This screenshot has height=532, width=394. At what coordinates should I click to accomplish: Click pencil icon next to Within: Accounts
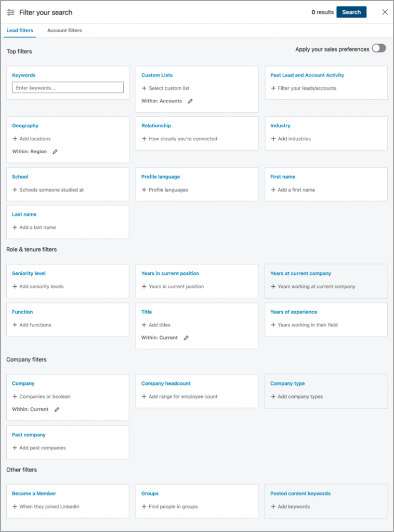pyautogui.click(x=190, y=101)
